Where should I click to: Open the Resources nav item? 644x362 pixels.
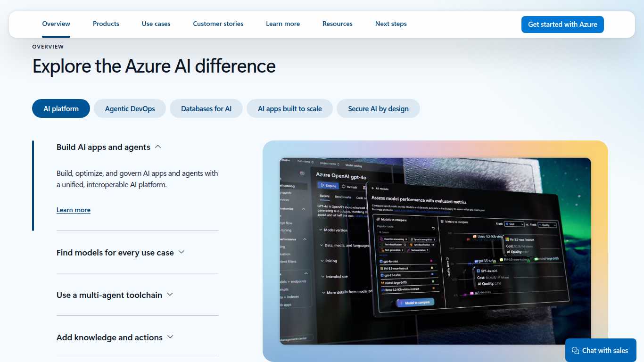pos(338,24)
